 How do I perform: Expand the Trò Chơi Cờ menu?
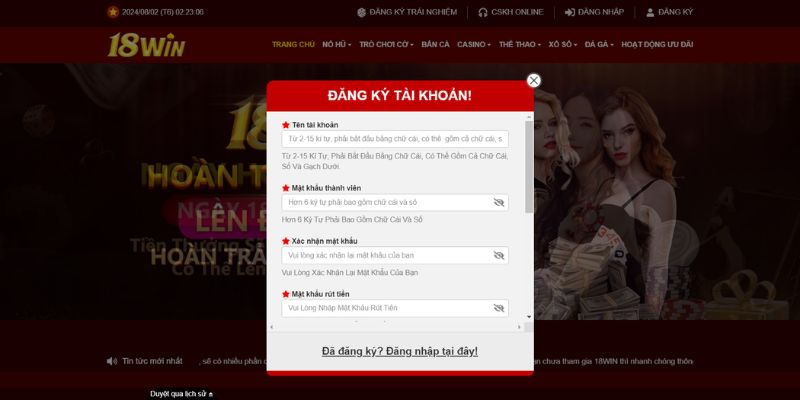click(x=386, y=44)
